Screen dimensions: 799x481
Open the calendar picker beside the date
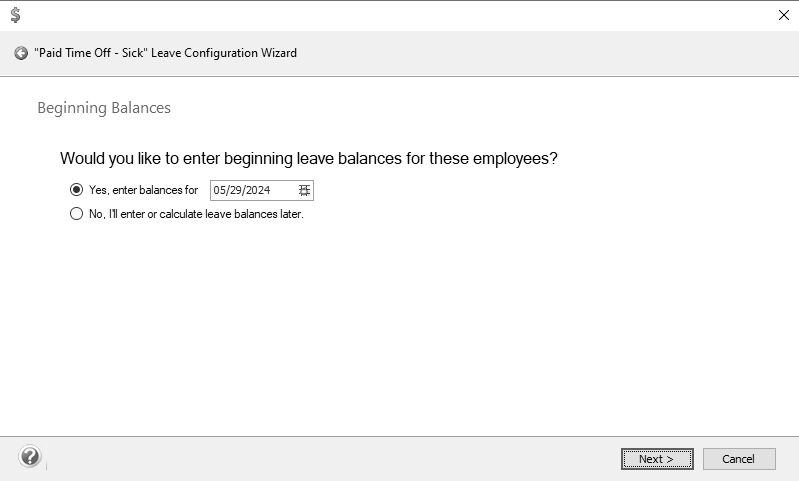[304, 190]
